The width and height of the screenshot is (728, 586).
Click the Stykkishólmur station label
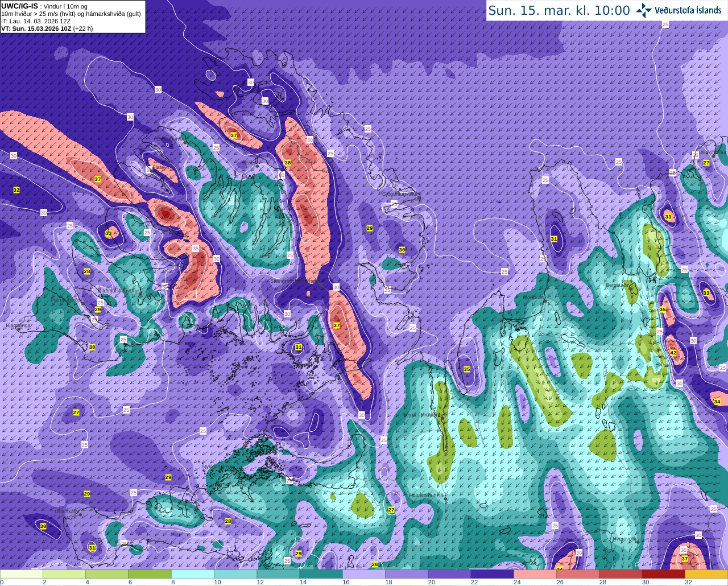click(x=217, y=467)
